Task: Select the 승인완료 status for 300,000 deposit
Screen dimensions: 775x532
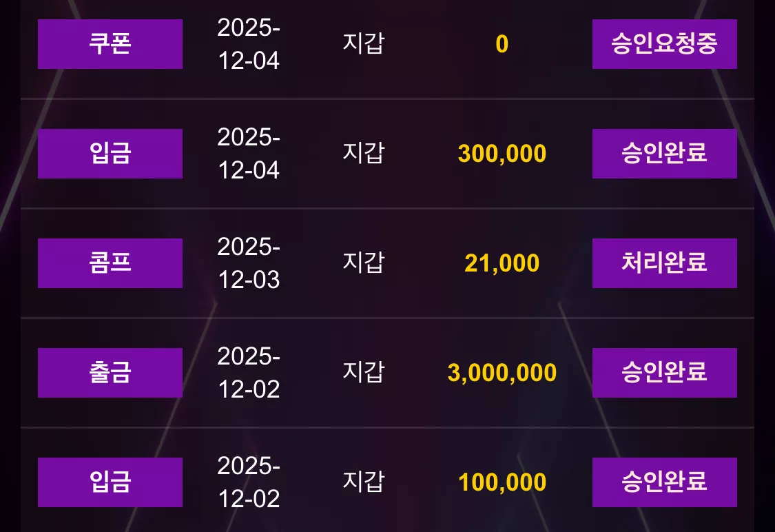Action: 664,154
